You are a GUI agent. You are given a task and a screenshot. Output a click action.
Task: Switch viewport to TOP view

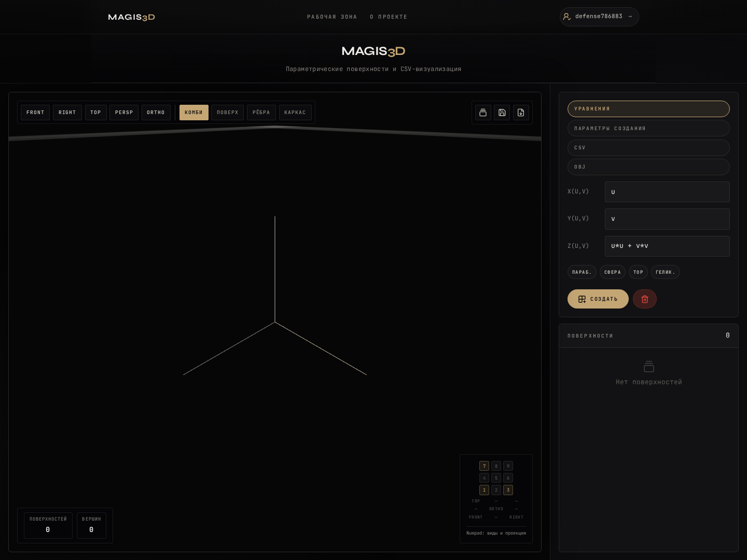coord(96,113)
